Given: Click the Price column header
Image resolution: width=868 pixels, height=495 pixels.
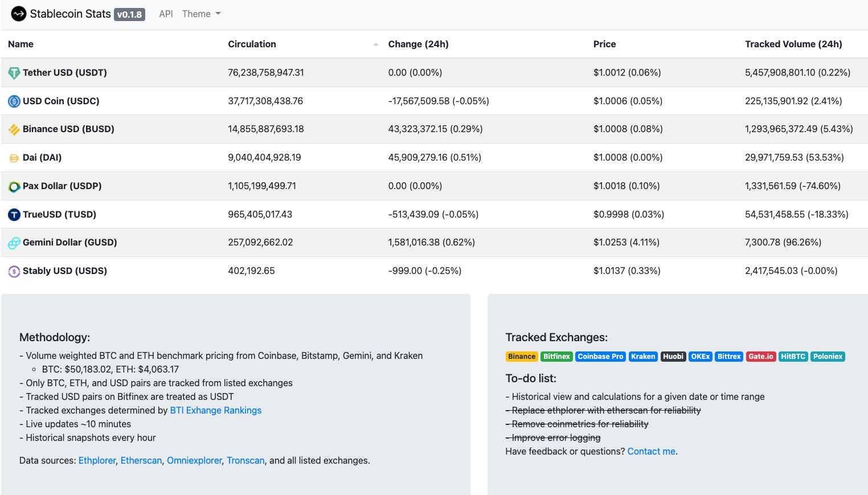Looking at the screenshot, I should pos(604,44).
